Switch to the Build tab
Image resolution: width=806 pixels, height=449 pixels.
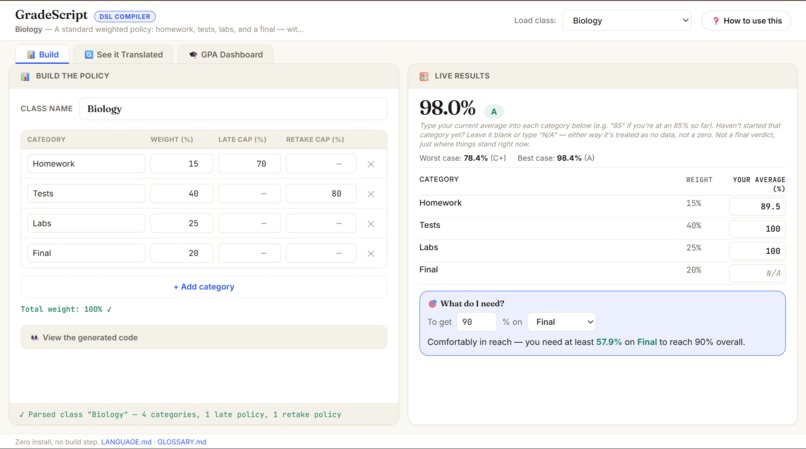click(x=43, y=55)
